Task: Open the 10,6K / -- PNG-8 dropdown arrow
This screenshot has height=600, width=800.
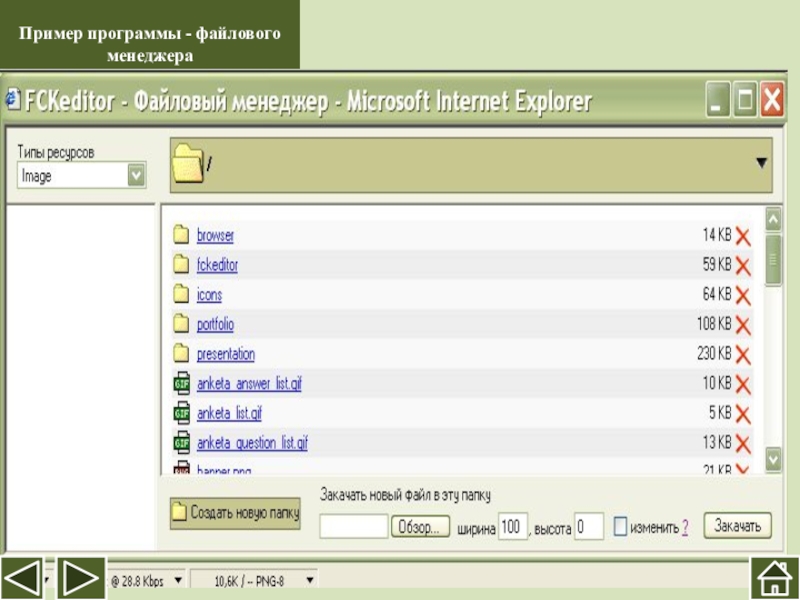Action: 310,580
